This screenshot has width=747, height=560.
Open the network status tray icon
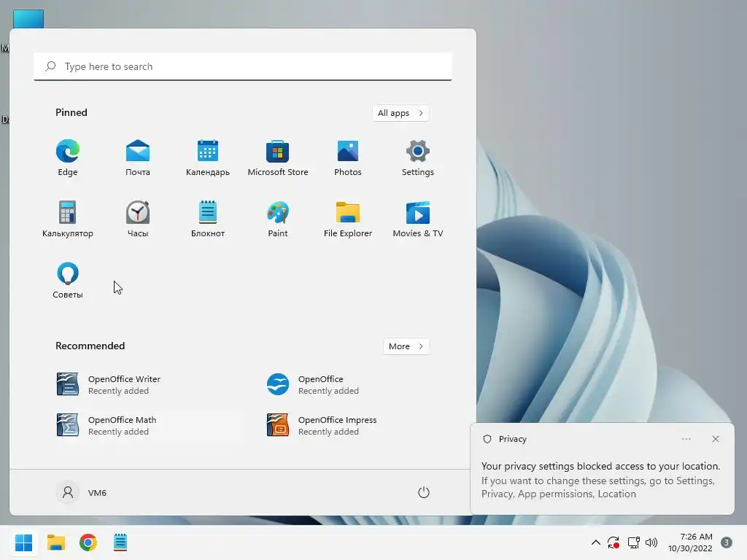pyautogui.click(x=633, y=542)
